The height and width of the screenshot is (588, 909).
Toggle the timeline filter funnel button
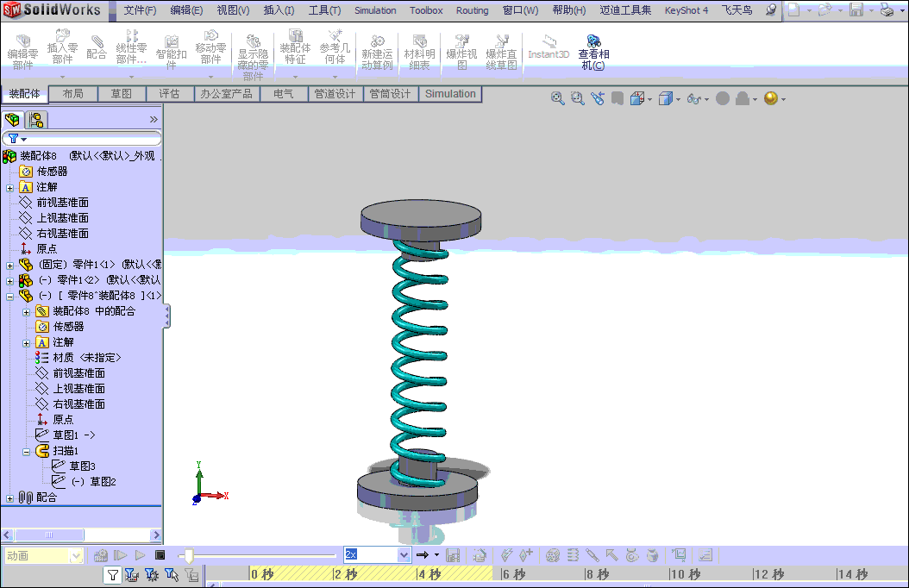[112, 575]
